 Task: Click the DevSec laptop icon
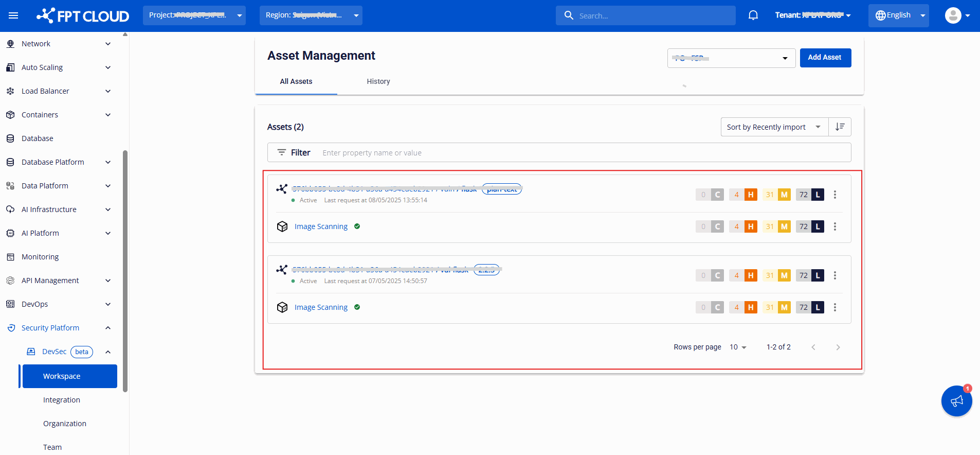point(31,352)
